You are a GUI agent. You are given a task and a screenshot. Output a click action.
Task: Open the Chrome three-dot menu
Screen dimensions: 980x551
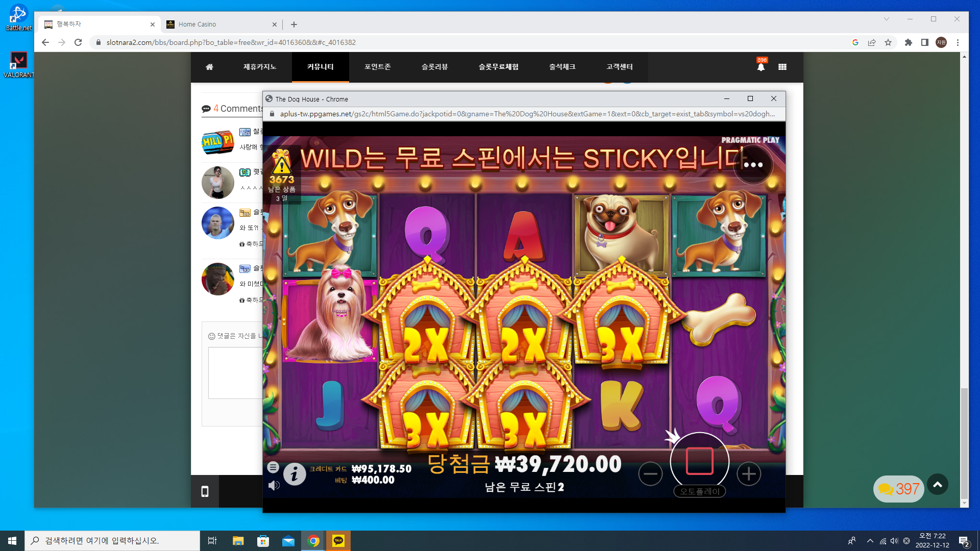pos(958,42)
